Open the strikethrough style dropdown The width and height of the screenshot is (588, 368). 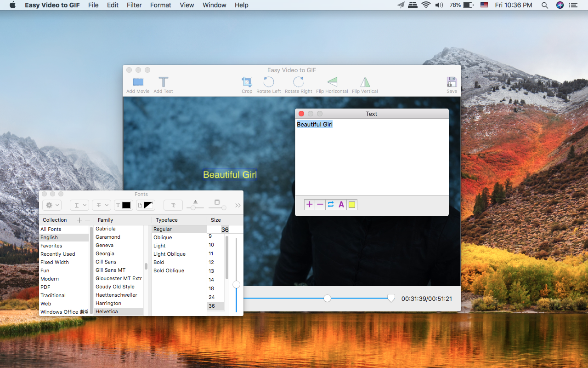pyautogui.click(x=101, y=205)
